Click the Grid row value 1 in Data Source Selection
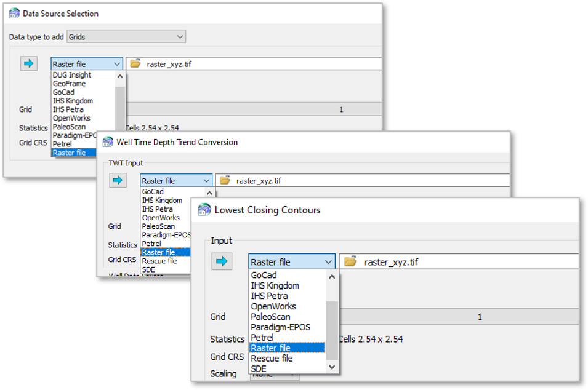The width and height of the screenshot is (588, 390). coord(341,109)
